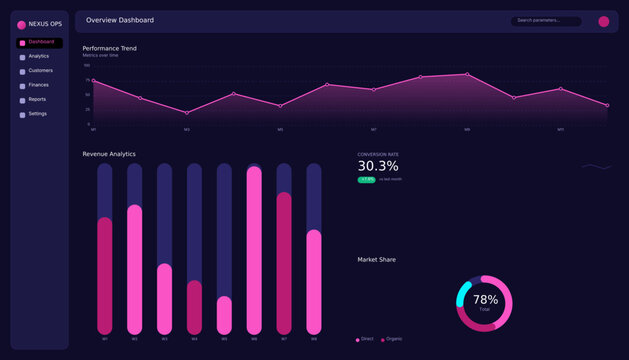
Task: Click the W3 revenue bar
Action: click(x=164, y=299)
